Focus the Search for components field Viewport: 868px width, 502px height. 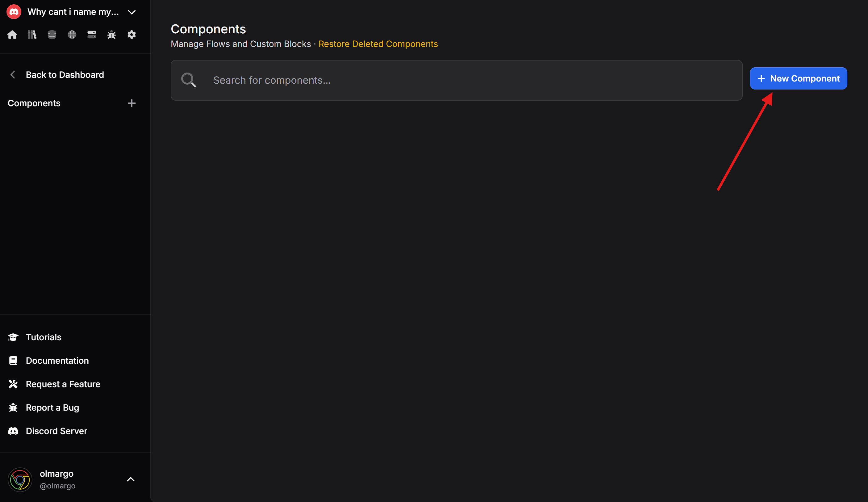click(x=457, y=80)
